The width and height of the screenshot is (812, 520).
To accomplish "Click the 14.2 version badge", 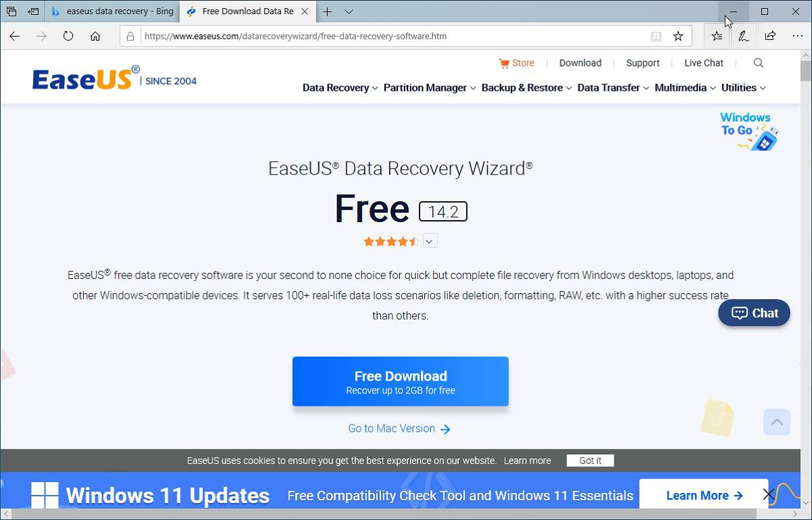I will [443, 212].
